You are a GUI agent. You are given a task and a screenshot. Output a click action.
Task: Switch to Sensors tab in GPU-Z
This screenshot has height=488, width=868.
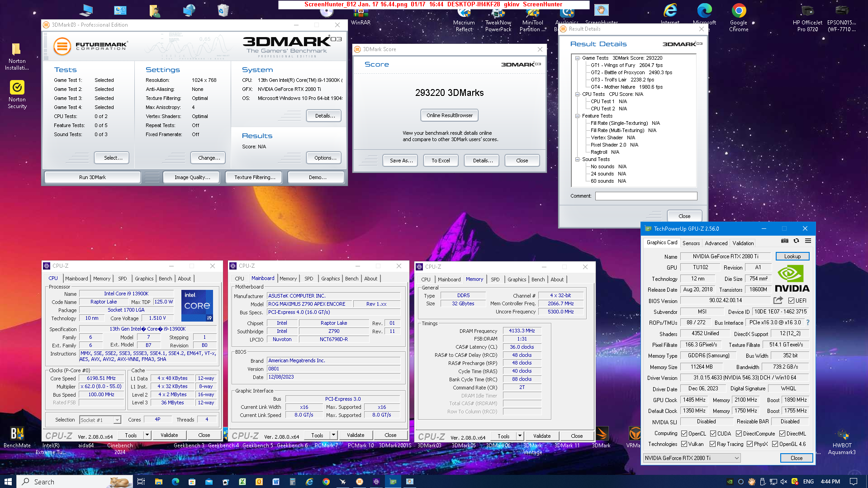tap(691, 243)
